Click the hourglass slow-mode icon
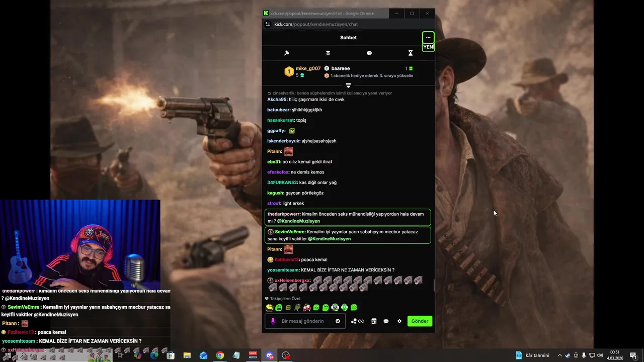Viewport: 644px width, 362px height. pyautogui.click(x=411, y=53)
